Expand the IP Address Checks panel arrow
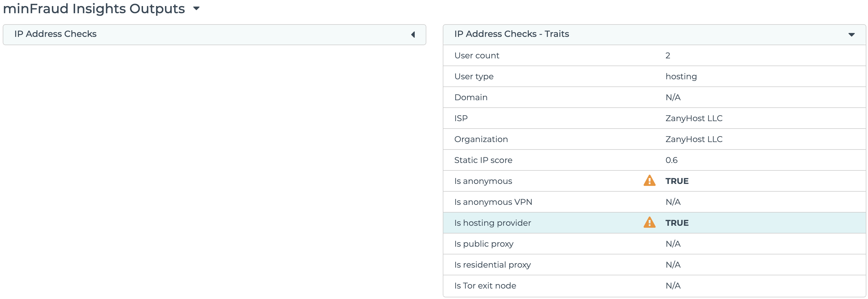 pos(413,34)
